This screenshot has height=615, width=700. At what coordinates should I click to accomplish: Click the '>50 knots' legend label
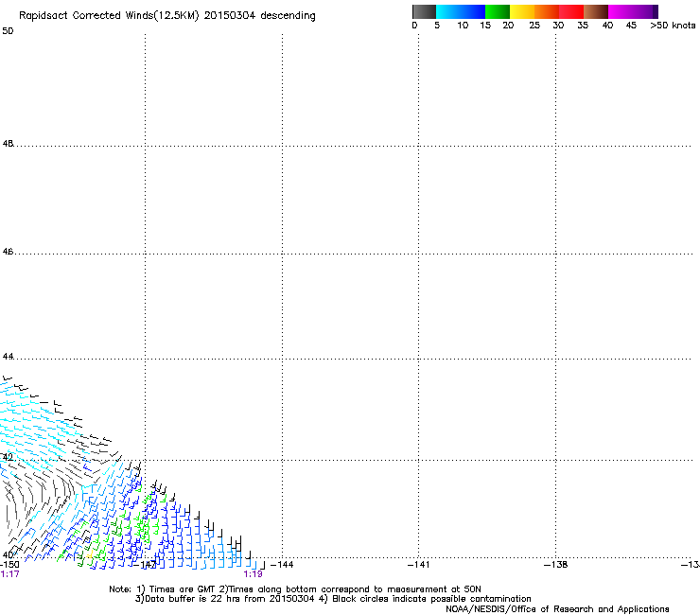pos(673,26)
